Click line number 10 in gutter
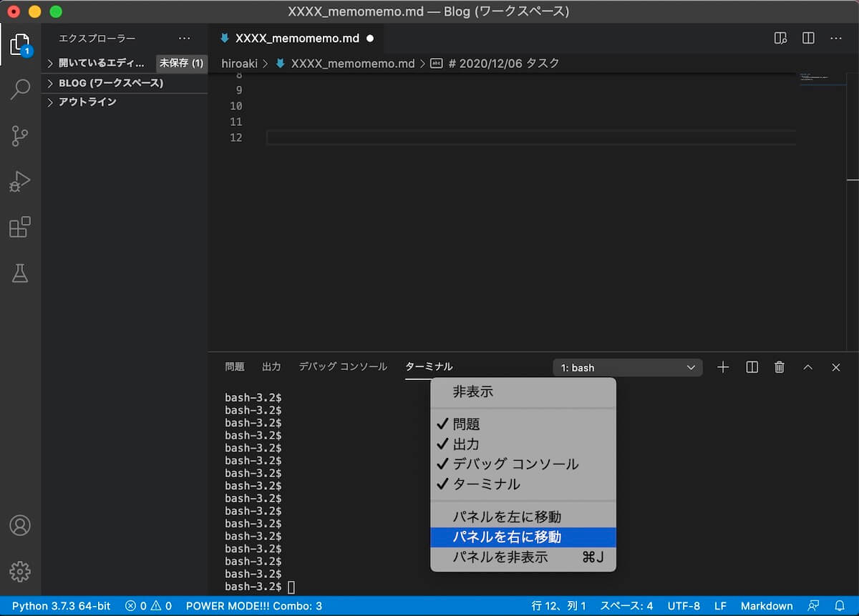 (236, 106)
